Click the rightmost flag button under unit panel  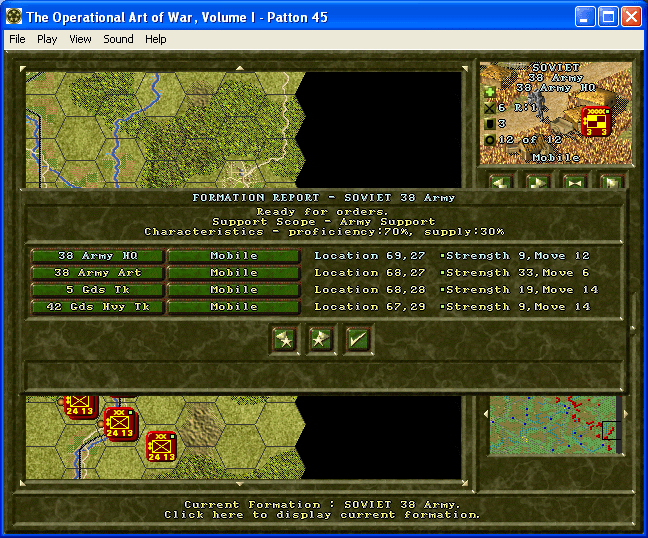612,182
